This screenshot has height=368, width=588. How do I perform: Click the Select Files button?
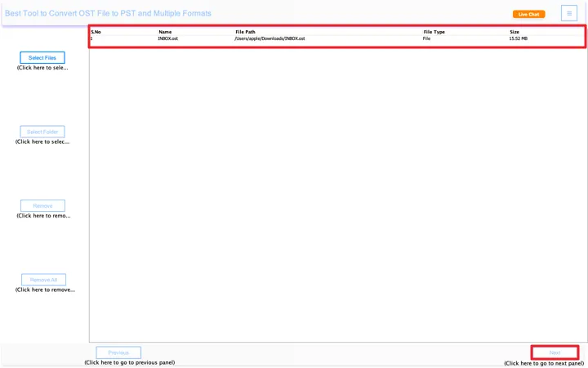[x=42, y=58]
